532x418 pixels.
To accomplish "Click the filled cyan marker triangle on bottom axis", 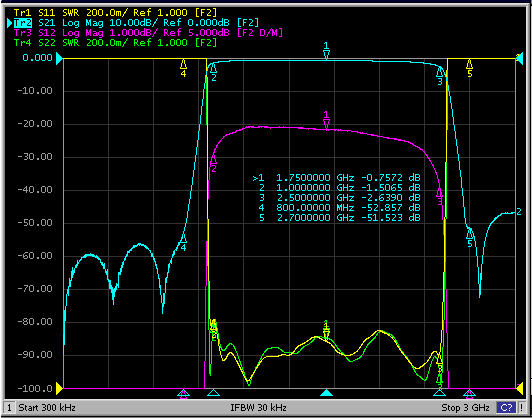I will click(326, 393).
